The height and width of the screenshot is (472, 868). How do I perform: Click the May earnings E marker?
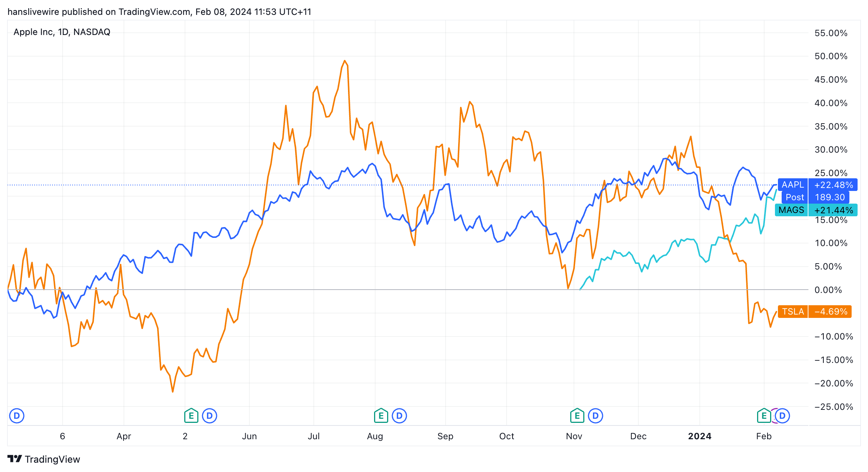tap(191, 416)
